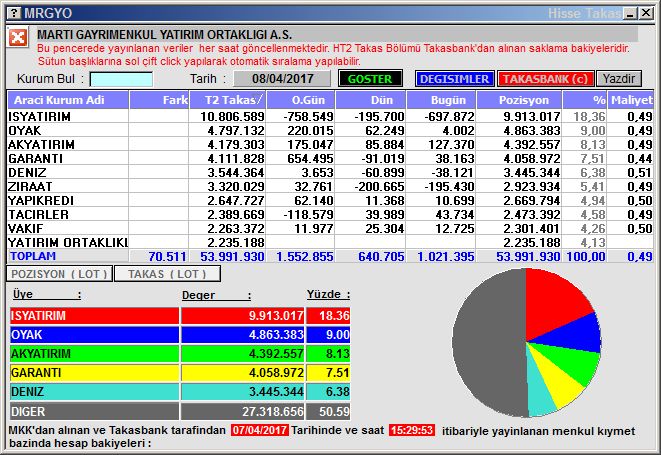Sort by T2 Takas column header
Screen dimensions: 661x455
pyautogui.click(x=228, y=100)
